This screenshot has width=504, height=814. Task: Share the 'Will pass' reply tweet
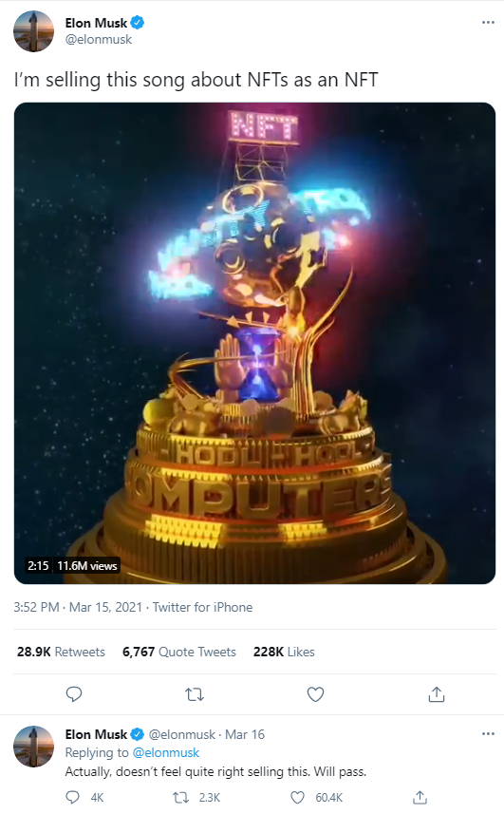(x=420, y=797)
